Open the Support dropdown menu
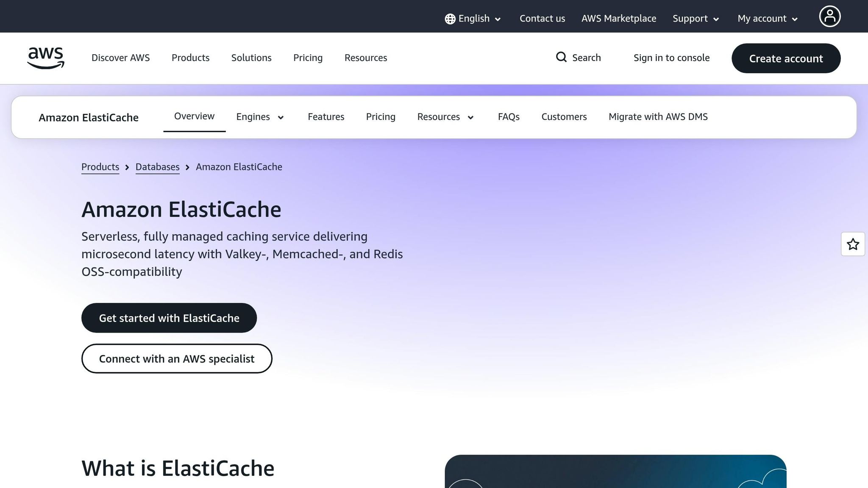 pos(695,19)
